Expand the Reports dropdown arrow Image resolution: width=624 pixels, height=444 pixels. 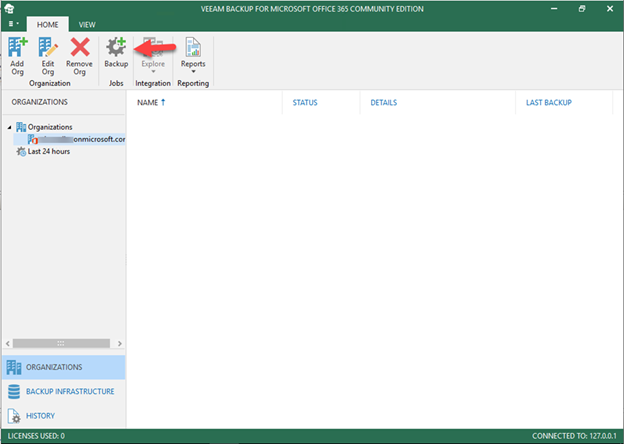tap(193, 72)
